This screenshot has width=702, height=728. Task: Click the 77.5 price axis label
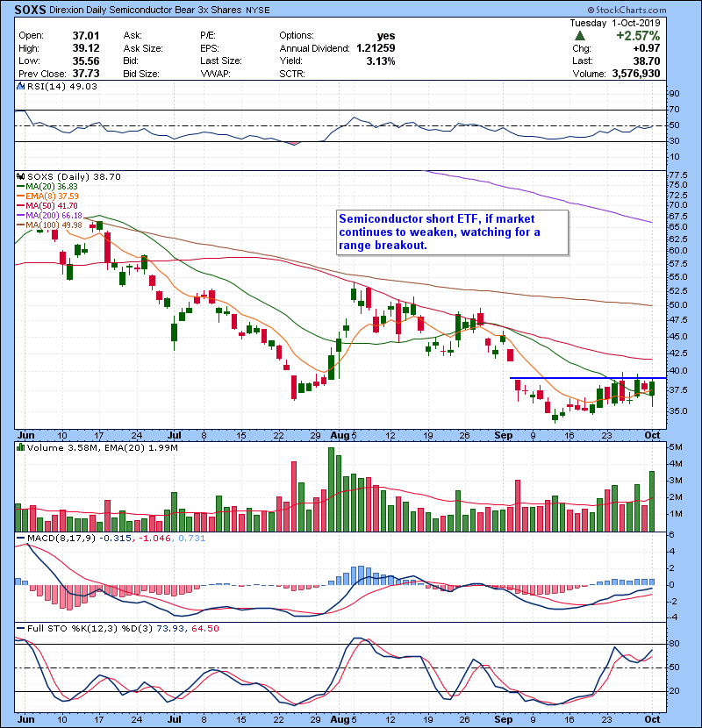pyautogui.click(x=677, y=175)
